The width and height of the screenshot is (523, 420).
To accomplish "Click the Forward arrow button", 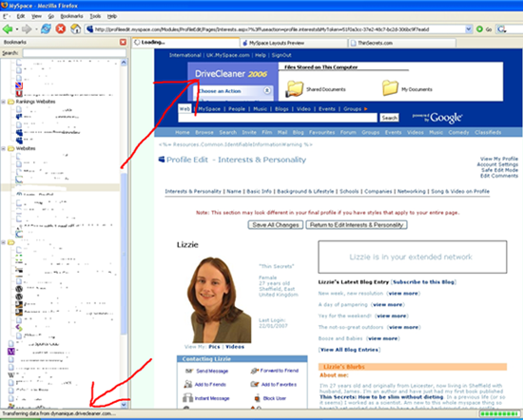I will pyautogui.click(x=27, y=29).
